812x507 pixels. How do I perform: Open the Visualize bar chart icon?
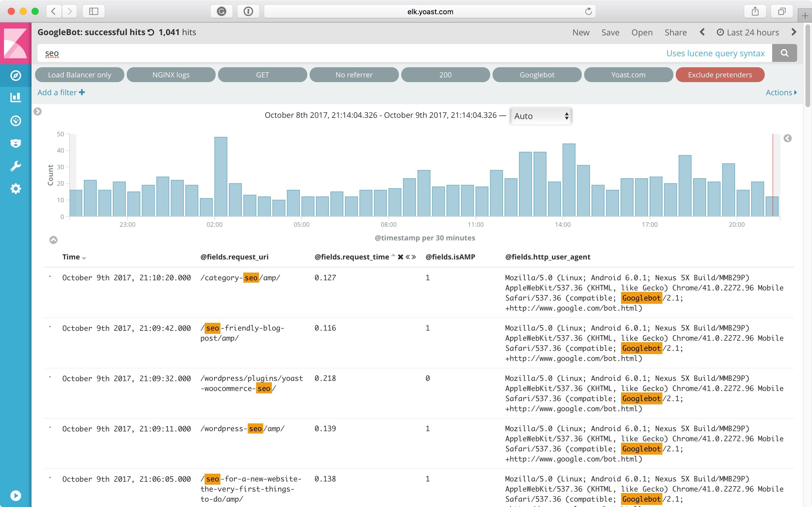(x=15, y=98)
